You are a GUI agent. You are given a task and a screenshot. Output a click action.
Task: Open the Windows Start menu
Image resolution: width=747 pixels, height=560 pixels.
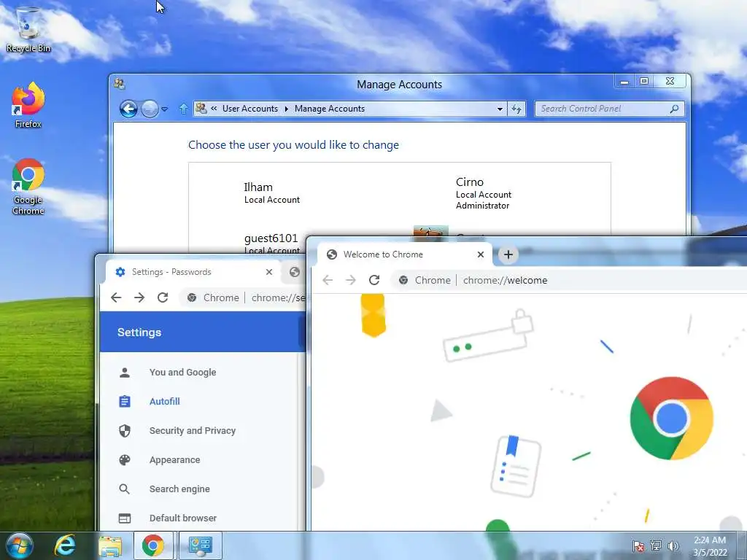[19, 545]
